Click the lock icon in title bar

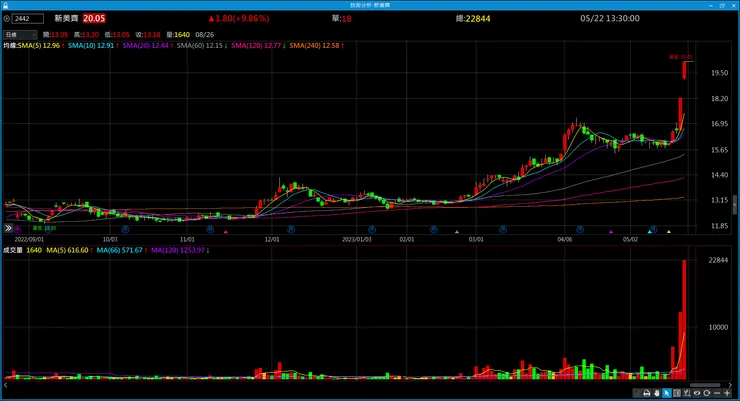click(5, 5)
